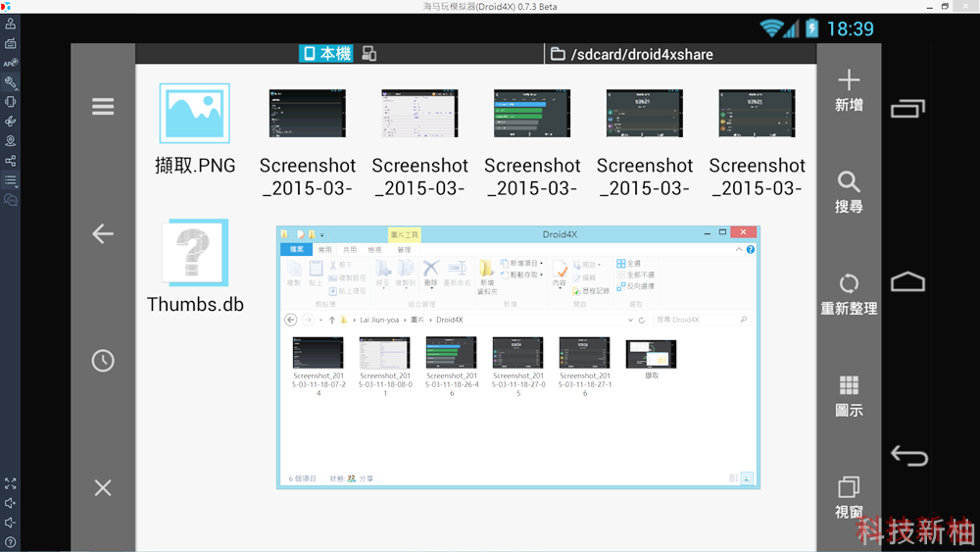980x552 pixels.
Task: Toggle fullscreen with the four-arrows icon
Action: coord(11,483)
